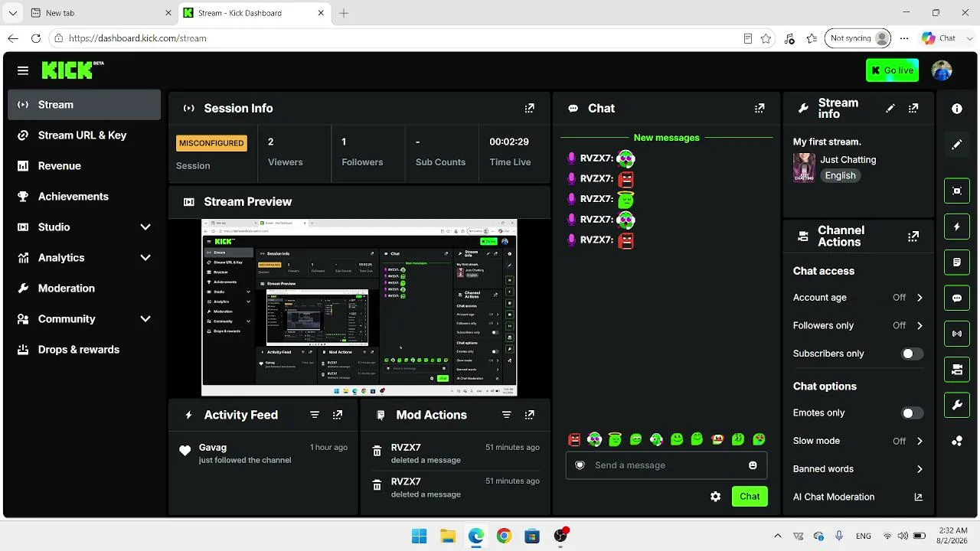Open the Activity Feed filter
Viewport: 980px width, 551px height.
coord(315,415)
